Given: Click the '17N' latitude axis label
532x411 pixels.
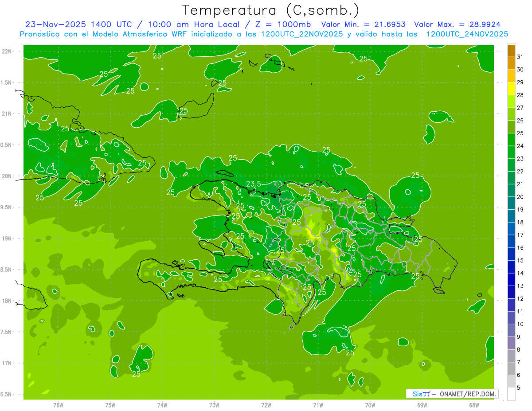Looking at the screenshot, I should (7, 364).
